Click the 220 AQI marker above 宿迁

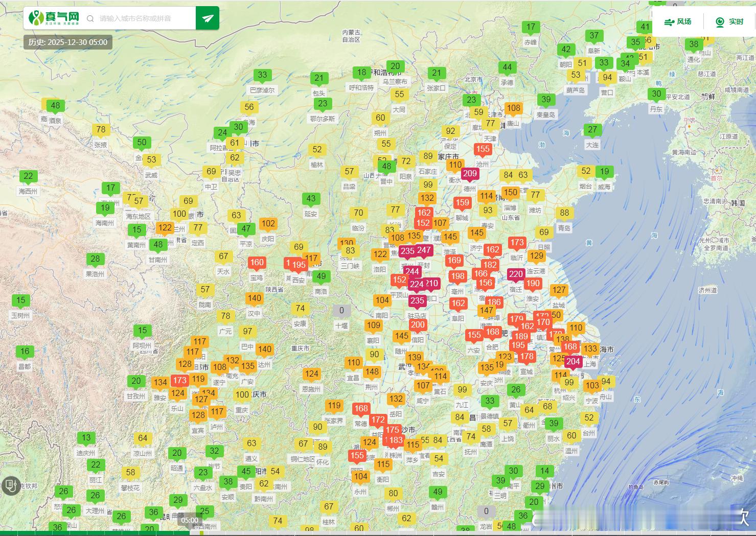pos(516,274)
